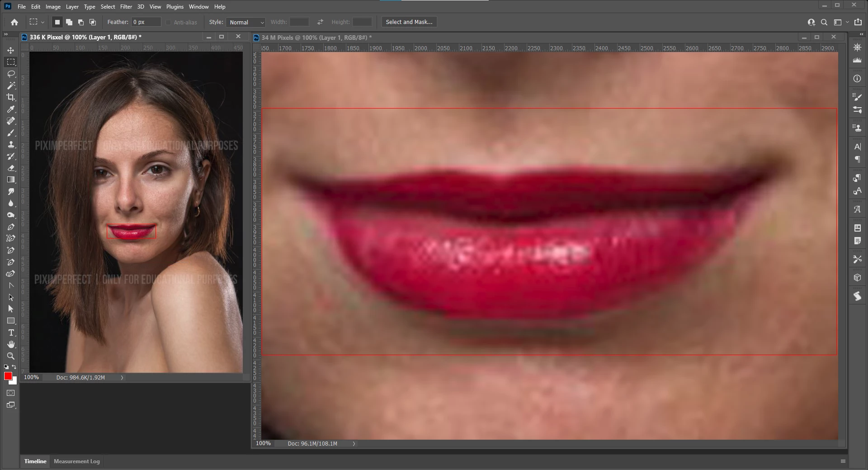Open the Filter menu

coord(126,7)
